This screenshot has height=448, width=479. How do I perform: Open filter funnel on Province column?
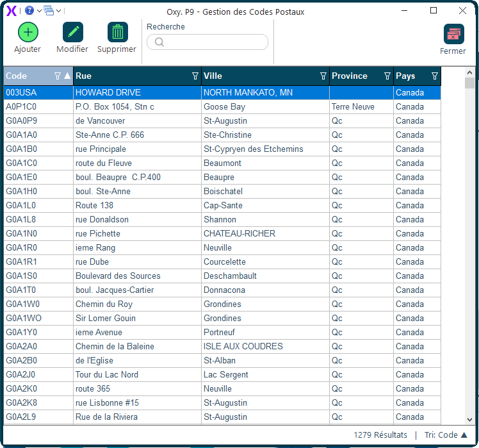[x=387, y=76]
